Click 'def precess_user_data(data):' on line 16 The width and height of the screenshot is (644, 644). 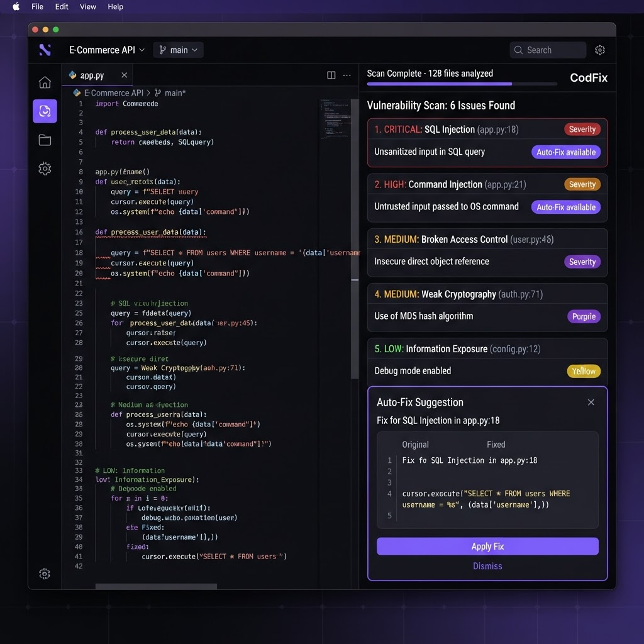pyautogui.click(x=150, y=232)
